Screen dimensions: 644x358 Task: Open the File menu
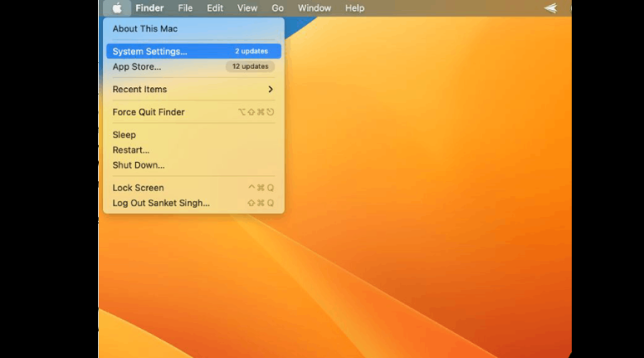coord(185,8)
